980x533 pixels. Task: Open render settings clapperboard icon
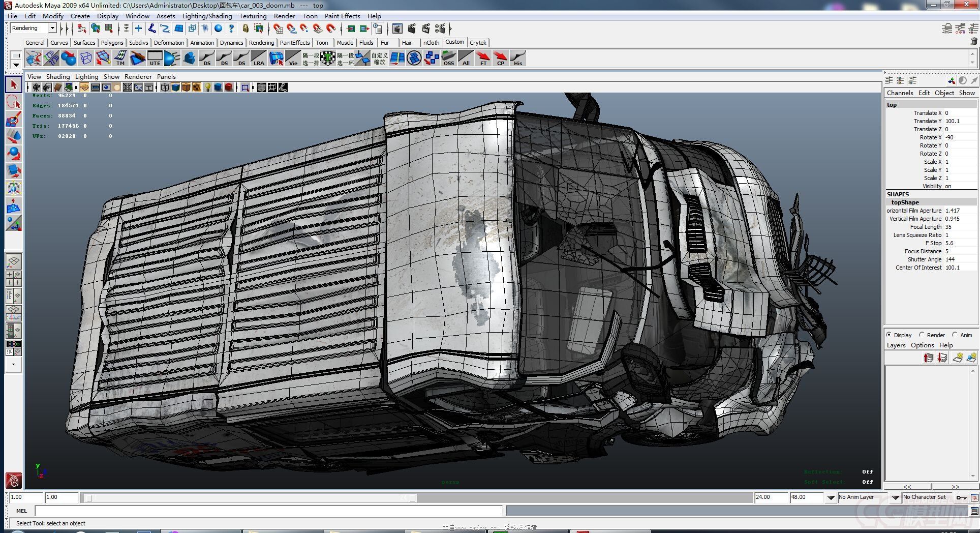coord(440,28)
